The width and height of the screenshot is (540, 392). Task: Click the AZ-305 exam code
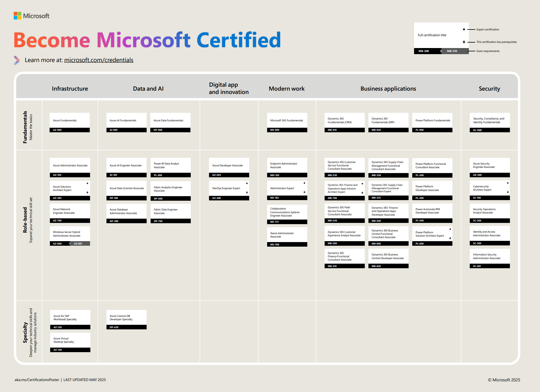click(57, 198)
